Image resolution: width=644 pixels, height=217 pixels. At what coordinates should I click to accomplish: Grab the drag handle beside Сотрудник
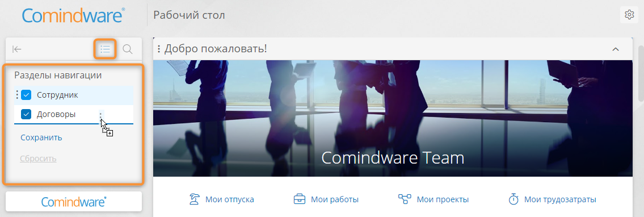(x=17, y=95)
